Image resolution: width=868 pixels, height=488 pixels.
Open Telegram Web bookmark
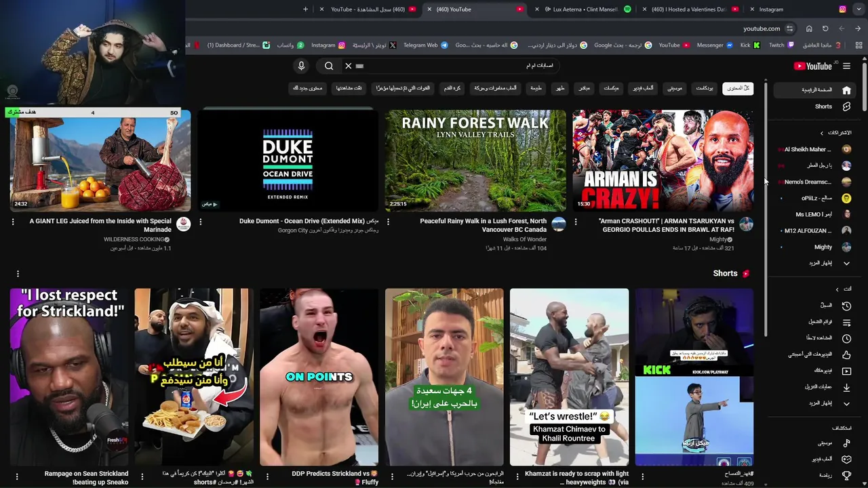[425, 45]
